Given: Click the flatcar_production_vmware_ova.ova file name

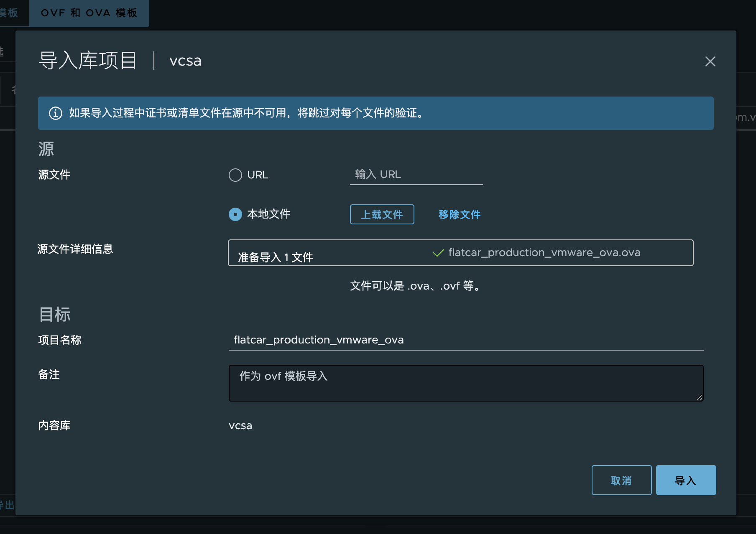Looking at the screenshot, I should click(544, 253).
